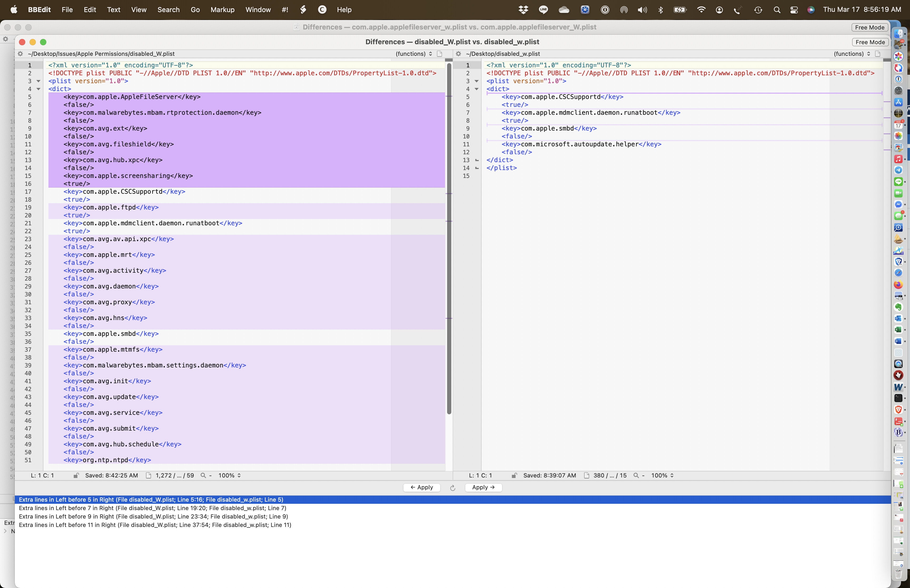Click the right pane's lock icon in status bar
The width and height of the screenshot is (910, 588).
pos(515,475)
